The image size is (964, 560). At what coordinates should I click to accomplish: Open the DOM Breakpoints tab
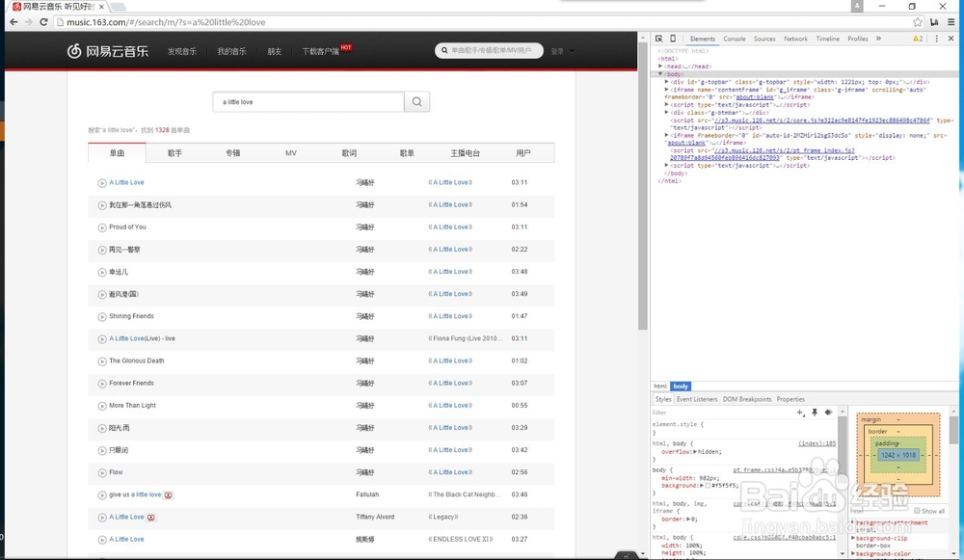tap(747, 400)
